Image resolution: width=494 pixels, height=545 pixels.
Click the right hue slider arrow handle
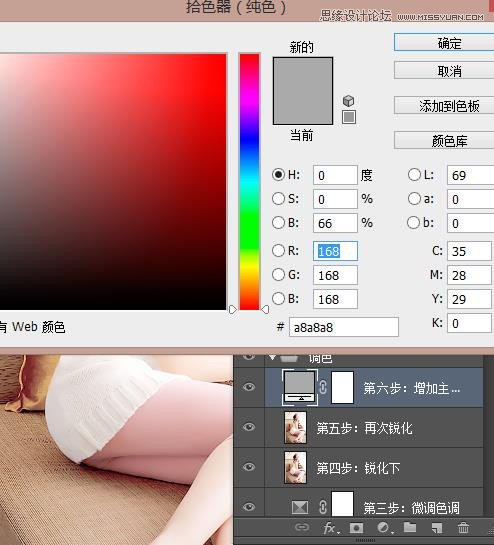pyautogui.click(x=265, y=309)
